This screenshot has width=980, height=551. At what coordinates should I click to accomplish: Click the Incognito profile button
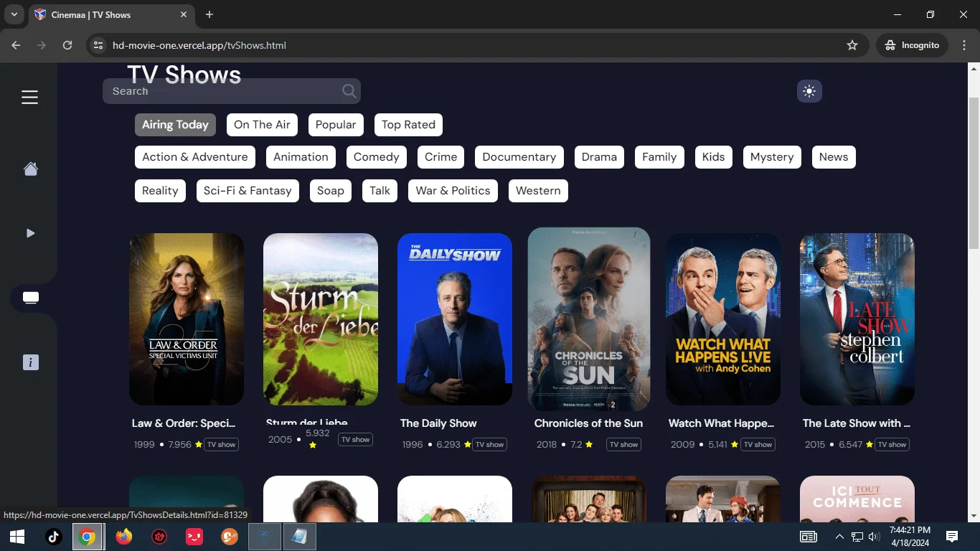(912, 45)
